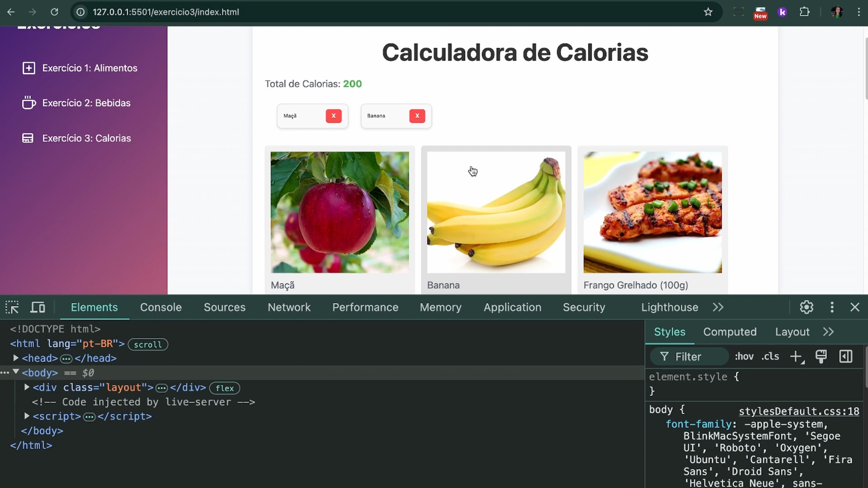Expand the head element node
Viewport: 868px width, 488px height.
[16, 358]
